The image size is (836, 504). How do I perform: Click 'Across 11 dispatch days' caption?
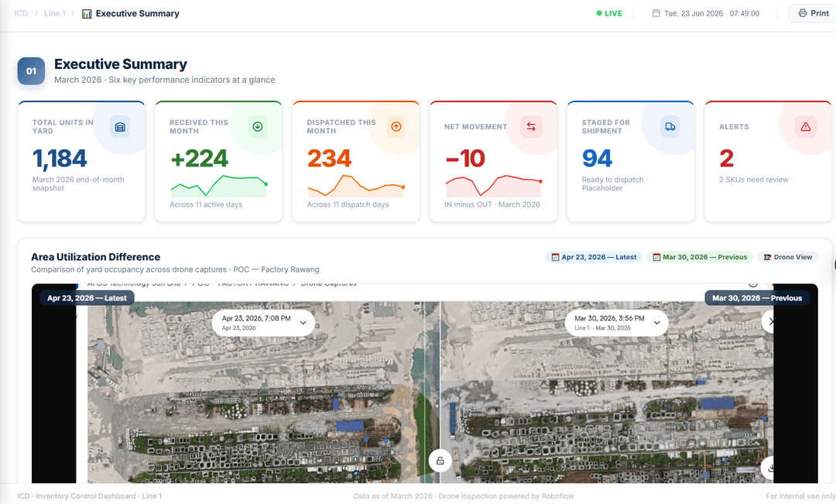(348, 204)
